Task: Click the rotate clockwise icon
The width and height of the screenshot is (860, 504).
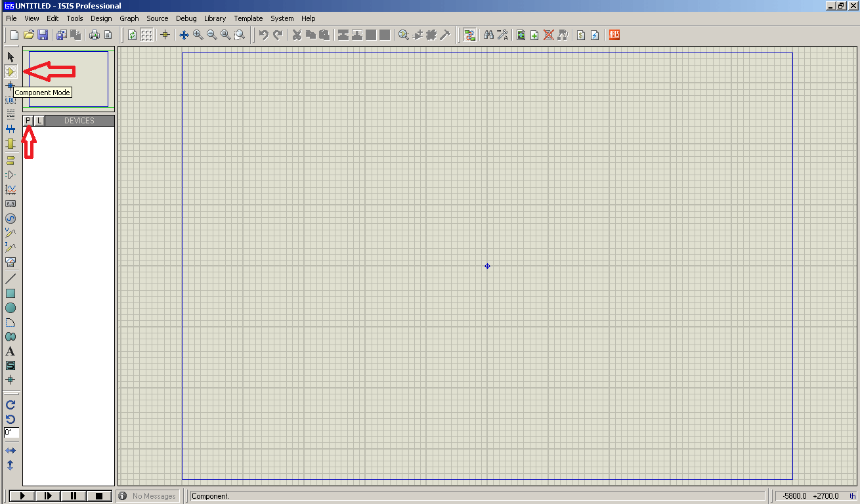Action: pyautogui.click(x=11, y=405)
